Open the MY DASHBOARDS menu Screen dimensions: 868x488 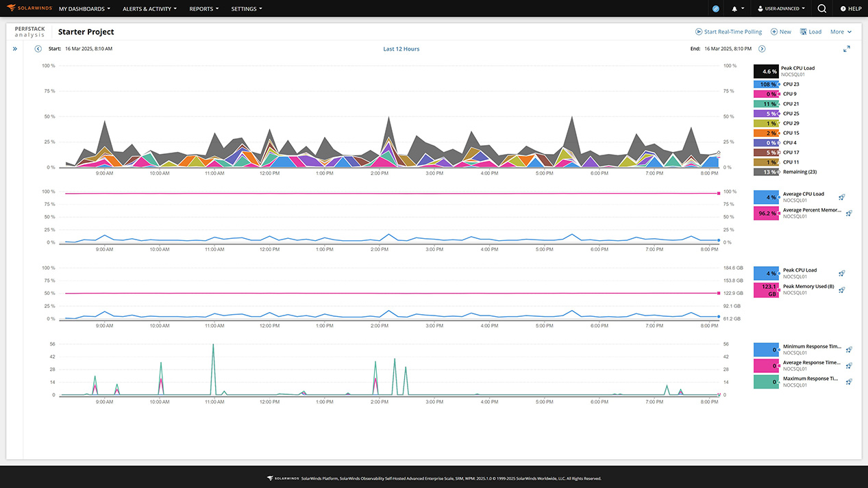pyautogui.click(x=84, y=8)
